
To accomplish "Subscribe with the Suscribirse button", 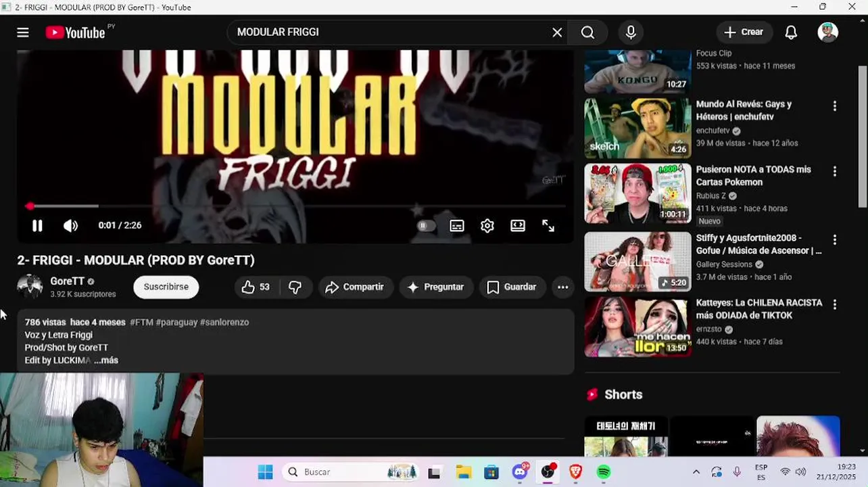I will [166, 287].
